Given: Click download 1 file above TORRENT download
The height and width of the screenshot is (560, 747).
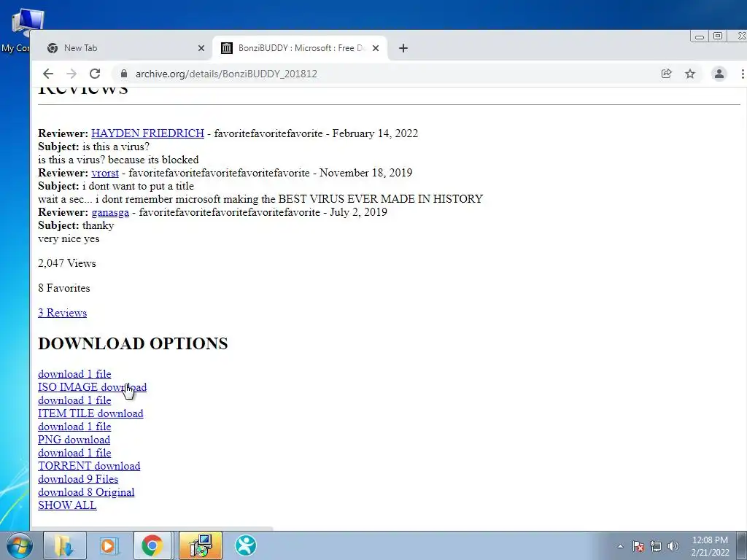Looking at the screenshot, I should click(74, 453).
